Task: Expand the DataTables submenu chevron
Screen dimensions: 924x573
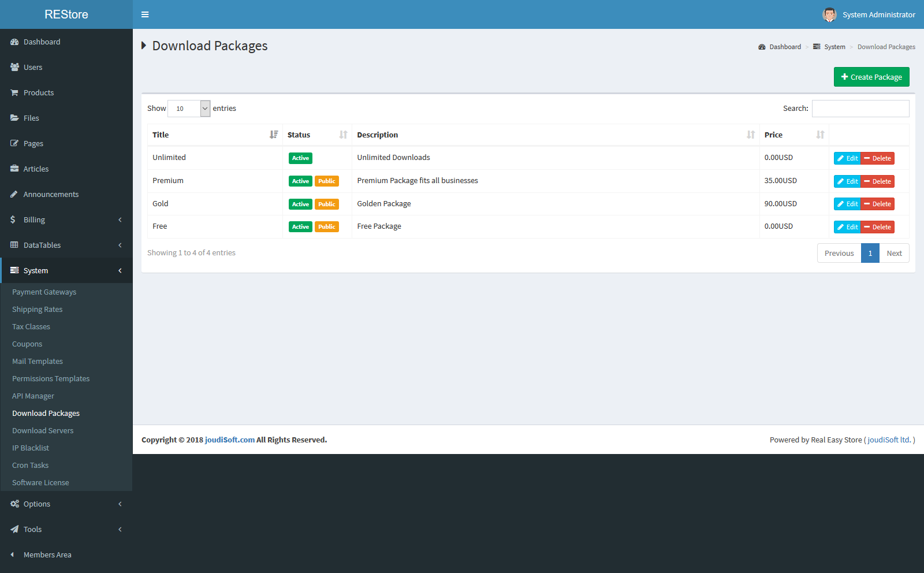Action: (x=120, y=245)
